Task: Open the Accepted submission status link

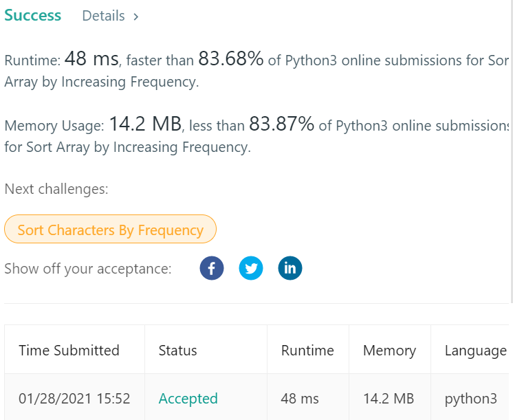Action: (188, 399)
